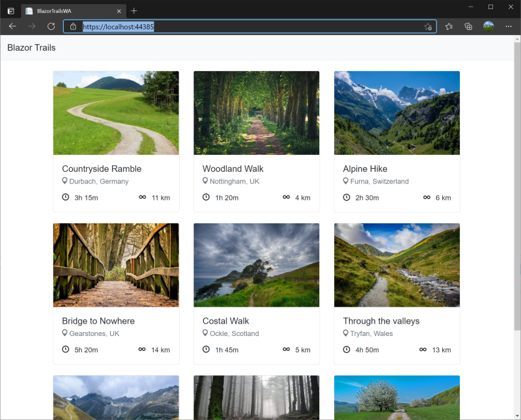521x420 pixels.
Task: Click the browser forward arrow
Action: pyautogui.click(x=32, y=26)
